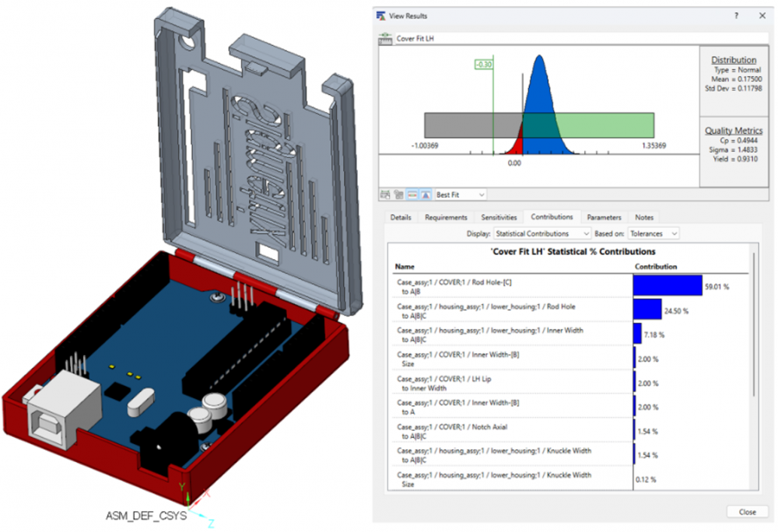This screenshot has height=532, width=778.
Task: Click the green -0.30 limit marker label
Action: point(484,65)
